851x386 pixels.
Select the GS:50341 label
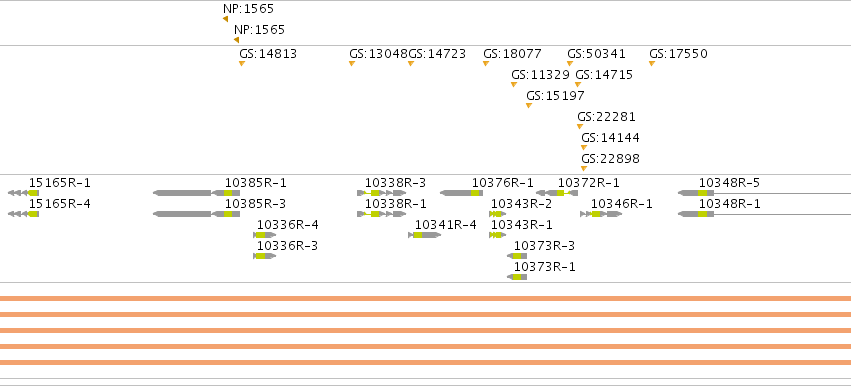(596, 54)
